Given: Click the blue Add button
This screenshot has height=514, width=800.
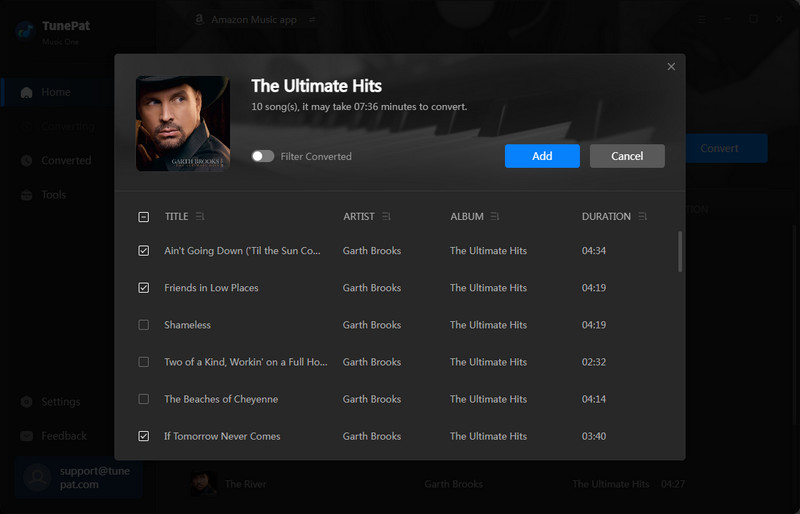Looking at the screenshot, I should [542, 156].
